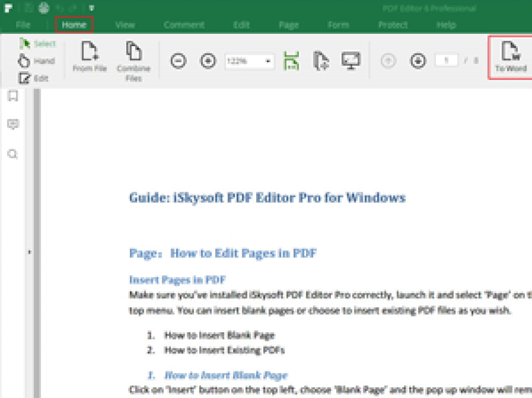
Task: Click list item "How to Insert Blank Page"
Action: (x=220, y=335)
